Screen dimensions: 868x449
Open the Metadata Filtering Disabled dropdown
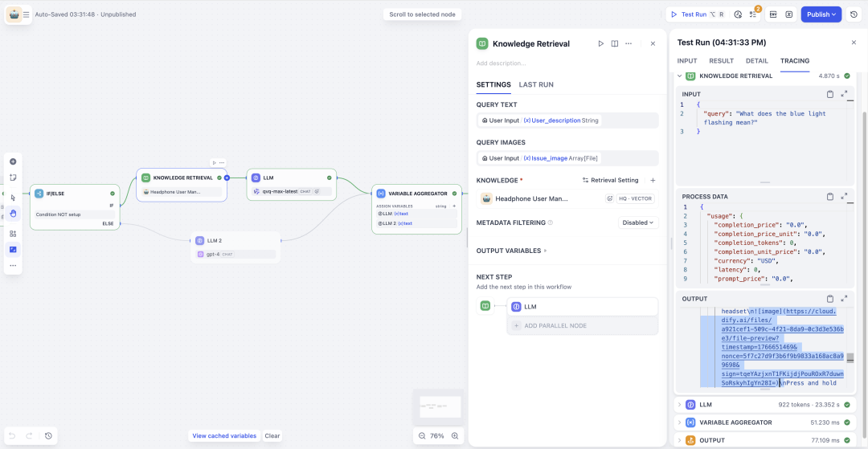pos(638,222)
